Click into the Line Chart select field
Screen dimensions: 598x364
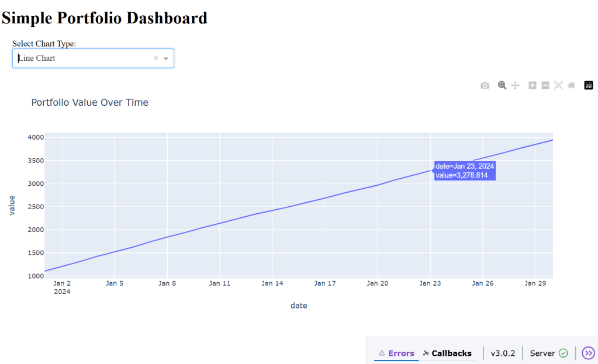point(82,58)
